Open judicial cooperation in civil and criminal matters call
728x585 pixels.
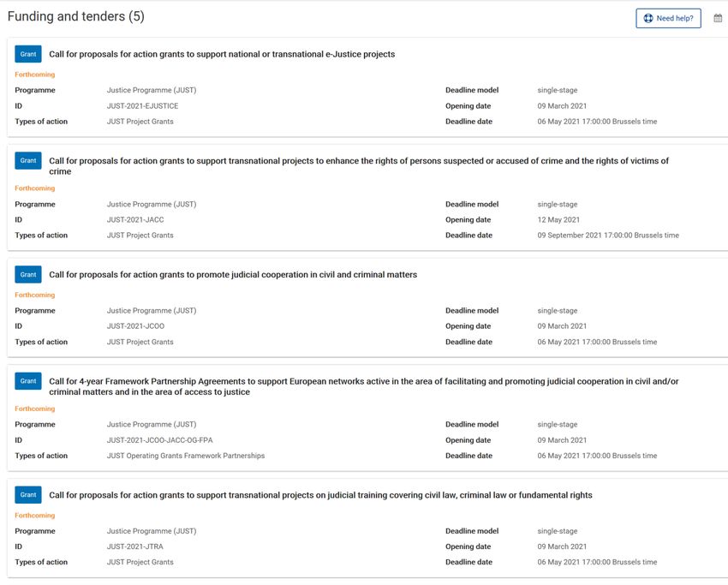click(x=233, y=275)
